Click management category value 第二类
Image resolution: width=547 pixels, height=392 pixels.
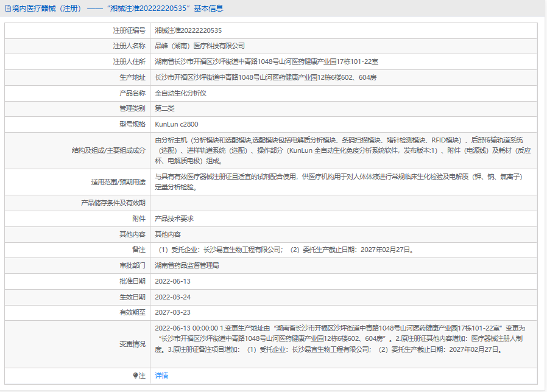point(164,109)
